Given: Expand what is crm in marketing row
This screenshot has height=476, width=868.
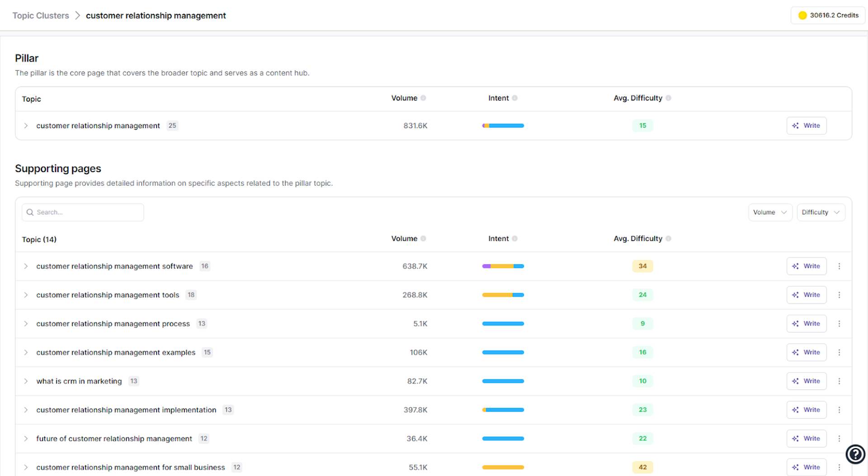Looking at the screenshot, I should [x=26, y=381].
